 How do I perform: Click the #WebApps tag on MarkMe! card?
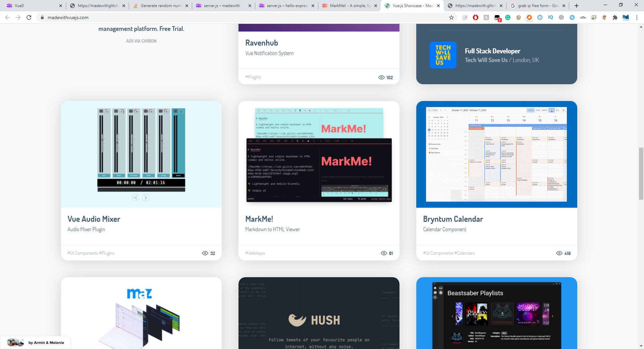(255, 253)
